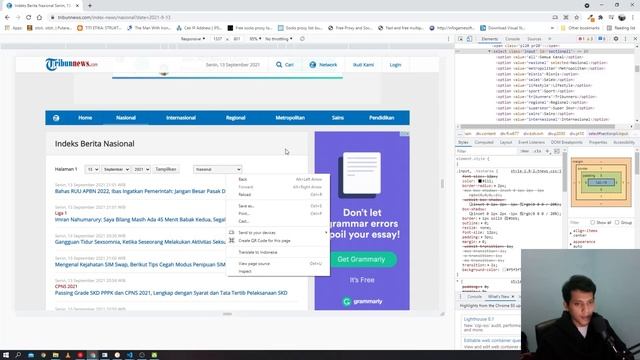This screenshot has width=640, height=360.
Task: Choose Translate to Indonesia
Action: point(278,252)
